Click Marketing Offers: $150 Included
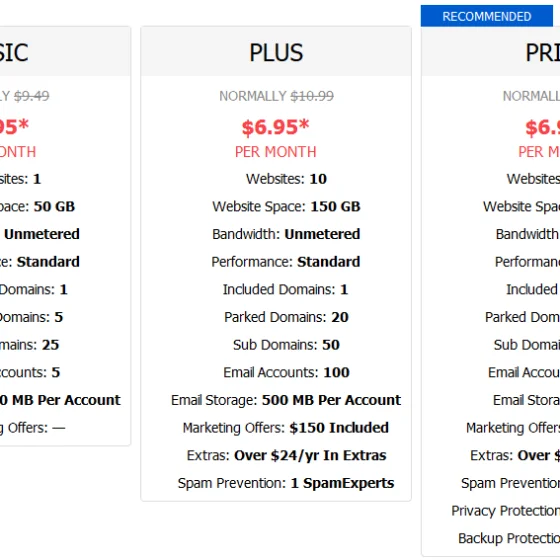Viewport: 560px width, 560px height. pos(286,428)
